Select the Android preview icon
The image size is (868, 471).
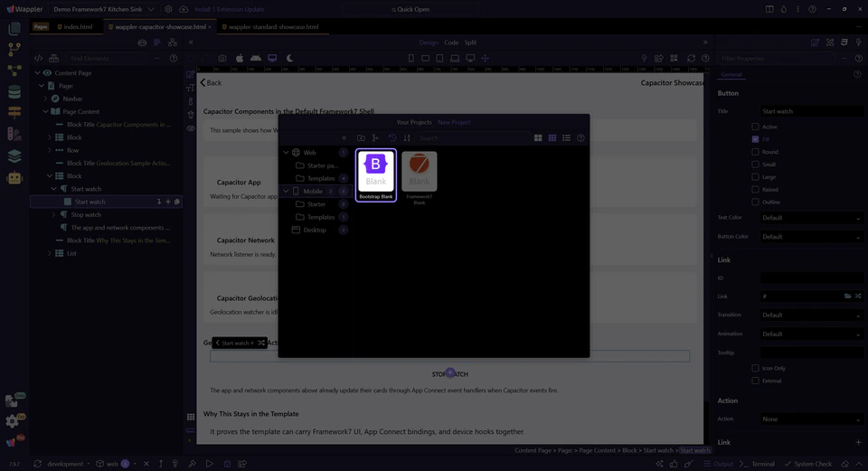click(256, 58)
